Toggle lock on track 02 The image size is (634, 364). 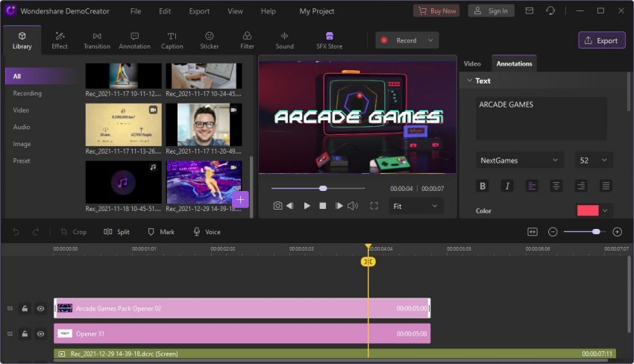pyautogui.click(x=25, y=333)
